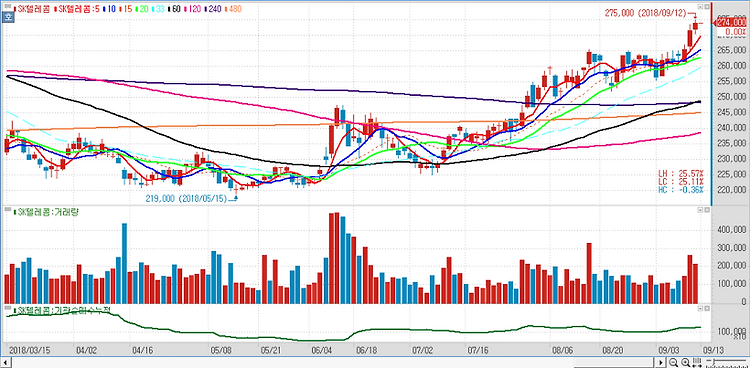Click the 275,000 (2018/09/12) high price label
The image size is (750, 368).
pyautogui.click(x=646, y=13)
